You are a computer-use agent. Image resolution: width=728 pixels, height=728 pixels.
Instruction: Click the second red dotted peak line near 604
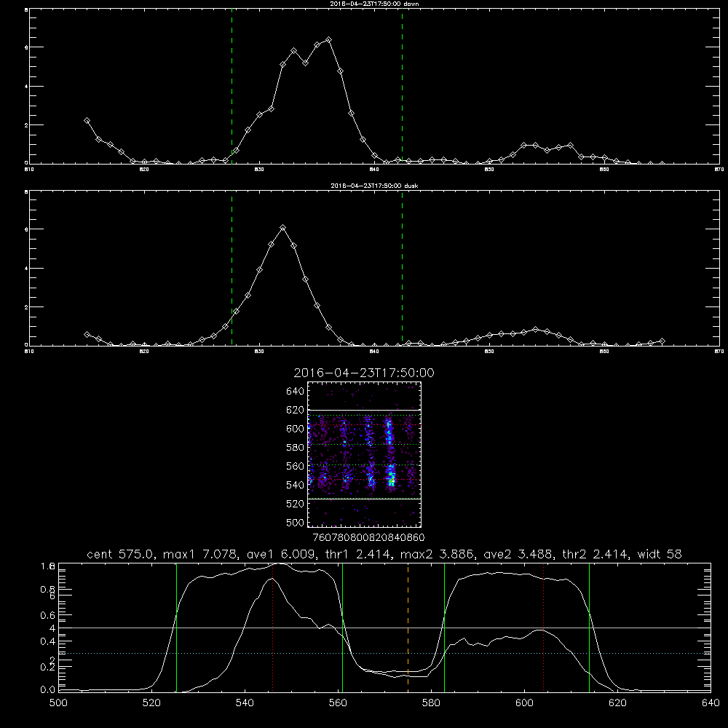[x=543, y=627]
